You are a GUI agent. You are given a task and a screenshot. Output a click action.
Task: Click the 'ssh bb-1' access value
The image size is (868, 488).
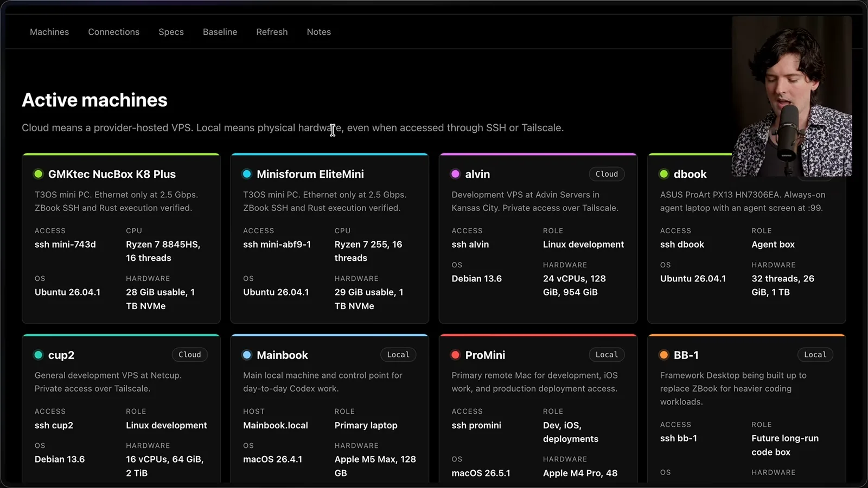coord(679,439)
